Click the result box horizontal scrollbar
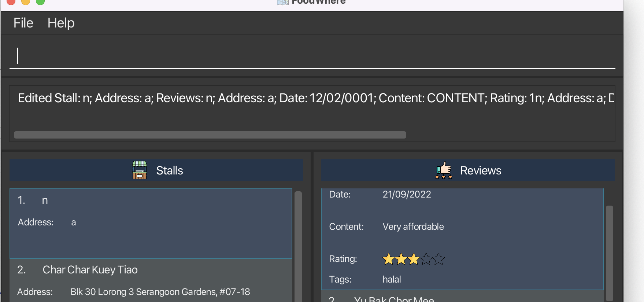The height and width of the screenshot is (302, 644). coord(210,135)
